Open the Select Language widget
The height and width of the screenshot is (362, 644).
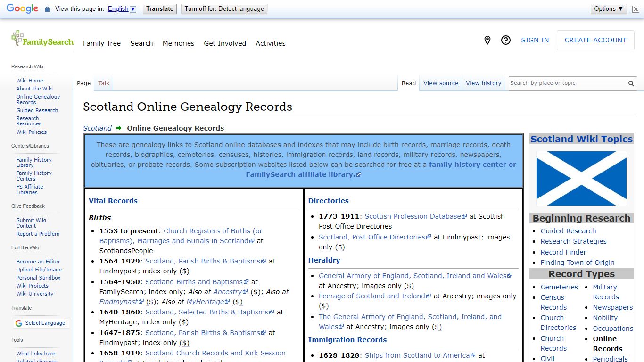tap(41, 323)
